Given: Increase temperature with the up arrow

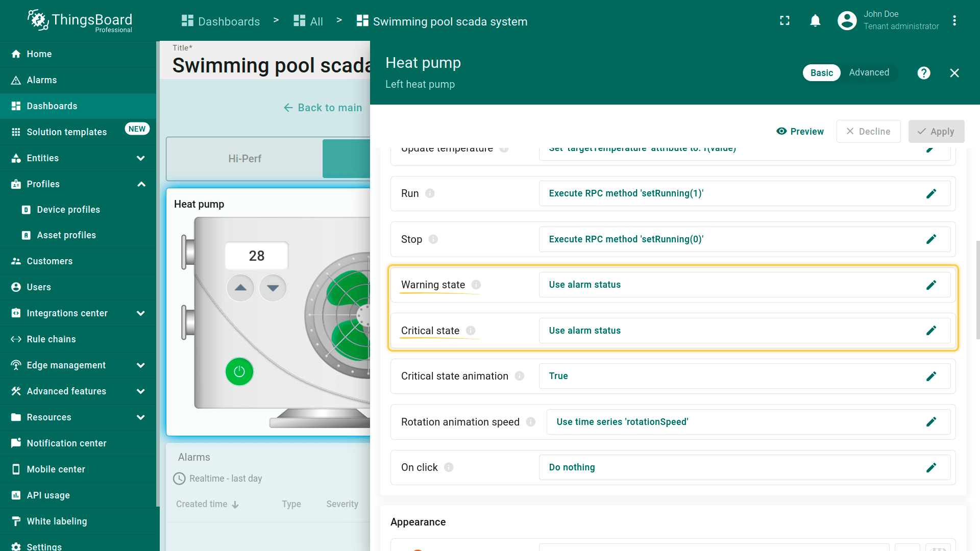Looking at the screenshot, I should coord(240,288).
